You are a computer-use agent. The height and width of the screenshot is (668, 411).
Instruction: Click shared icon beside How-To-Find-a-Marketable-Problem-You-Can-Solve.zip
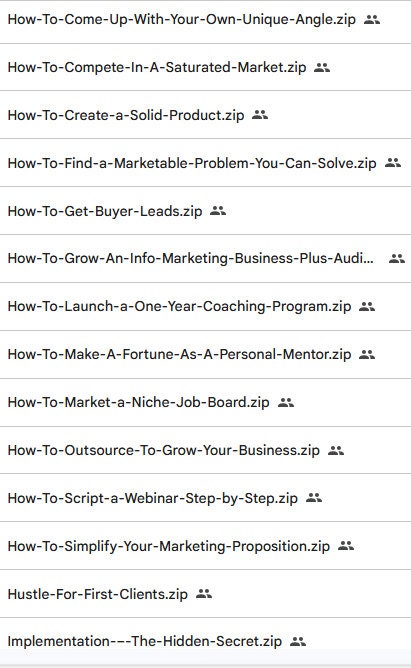393,162
